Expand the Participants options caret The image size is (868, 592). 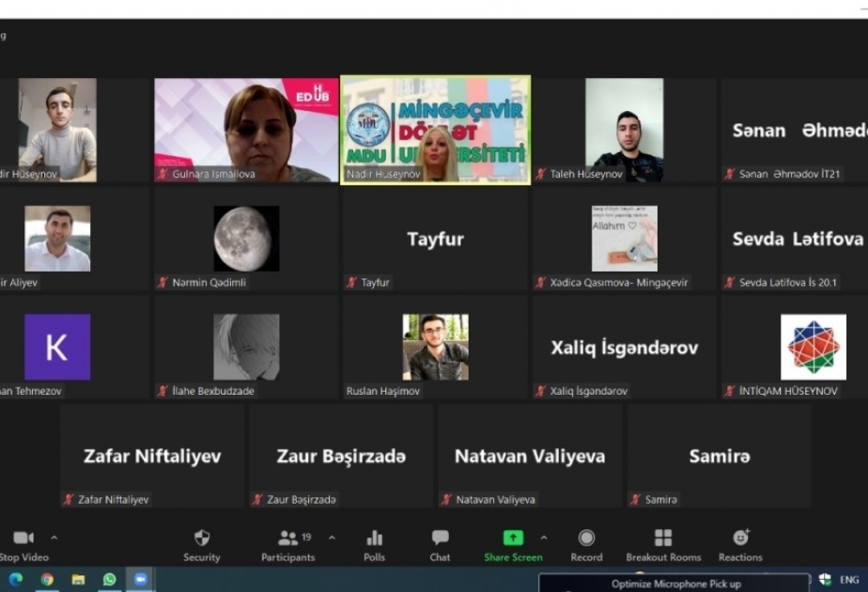pos(332,537)
